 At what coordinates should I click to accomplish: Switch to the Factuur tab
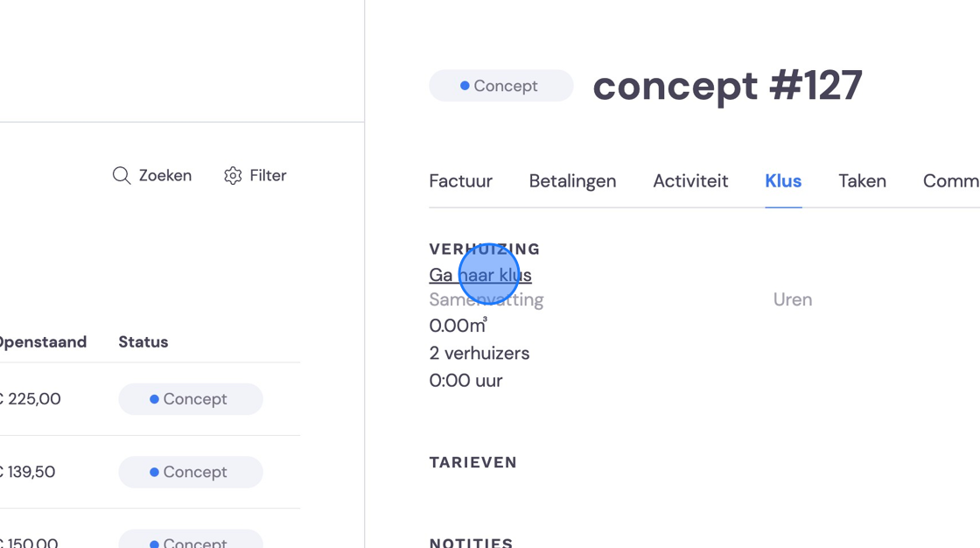pyautogui.click(x=460, y=181)
